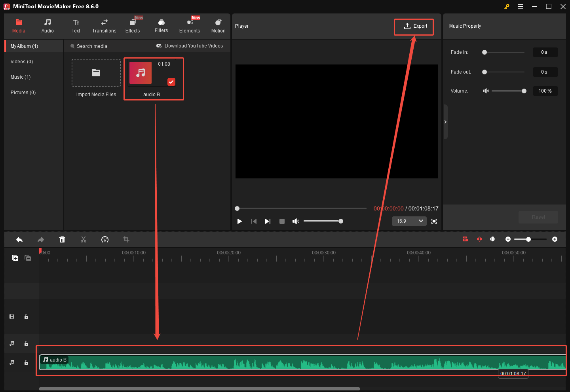Redo the last action
This screenshot has width=570, height=392.
[41, 239]
